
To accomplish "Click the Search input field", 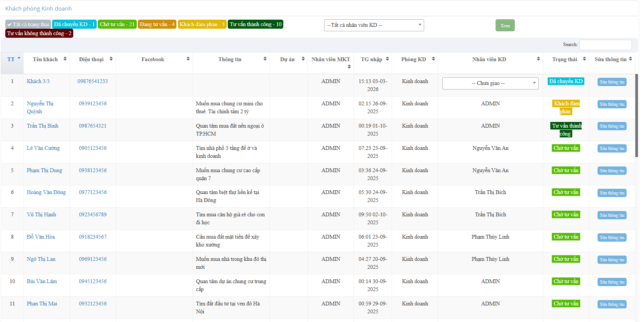I will coord(605,45).
